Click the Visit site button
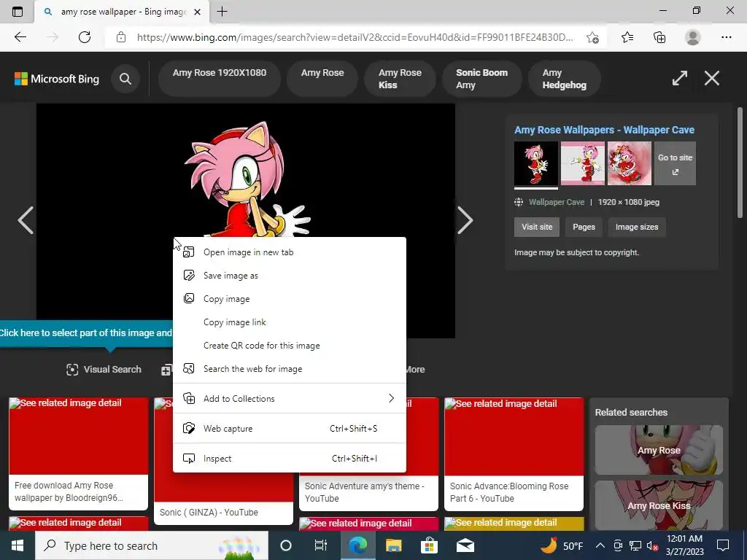Image resolution: width=747 pixels, height=560 pixels. tap(537, 227)
